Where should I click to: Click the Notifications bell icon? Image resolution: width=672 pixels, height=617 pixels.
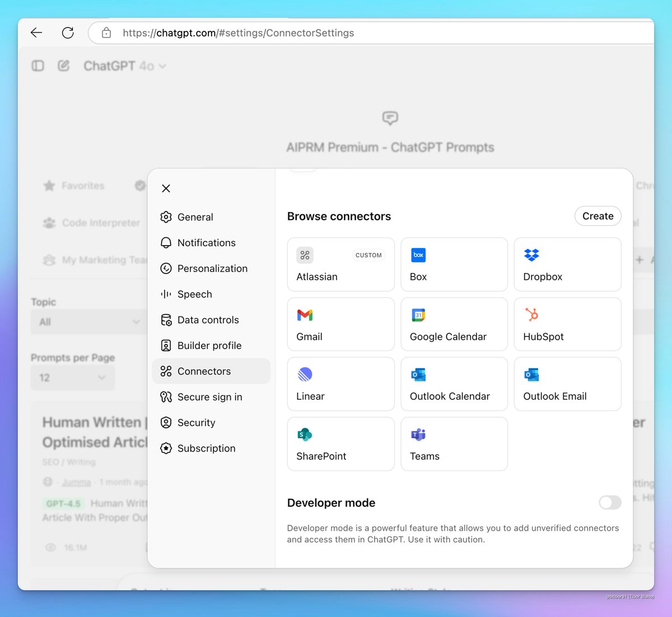pos(166,243)
